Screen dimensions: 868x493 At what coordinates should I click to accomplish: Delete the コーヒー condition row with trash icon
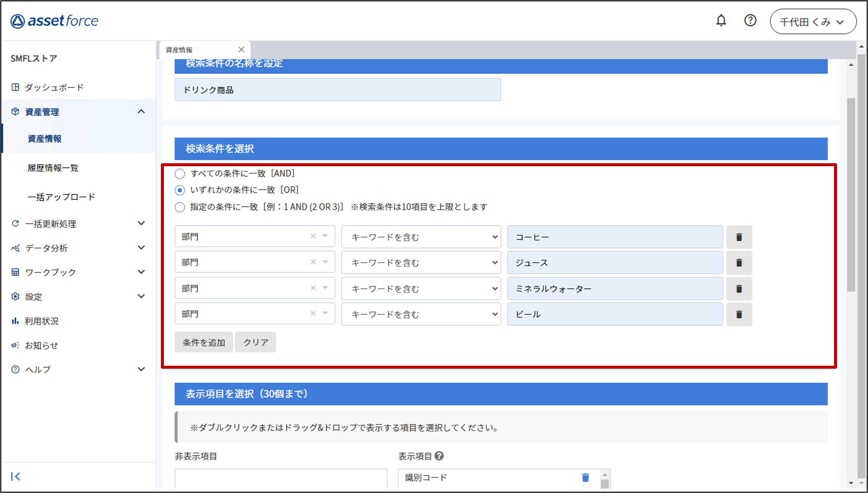tap(739, 237)
